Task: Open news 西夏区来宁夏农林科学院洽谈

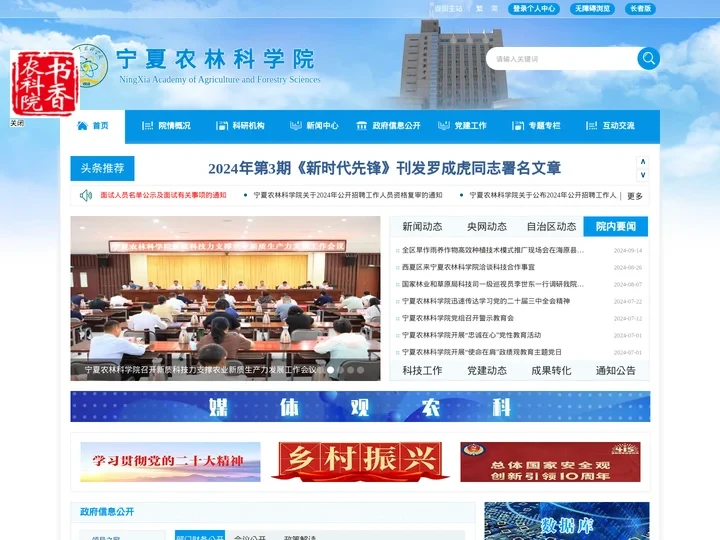Action: point(468,267)
